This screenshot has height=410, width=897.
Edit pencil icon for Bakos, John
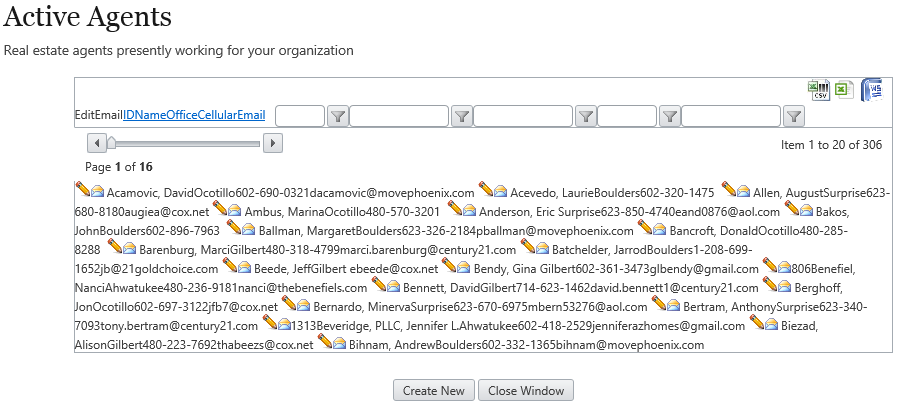(x=792, y=208)
